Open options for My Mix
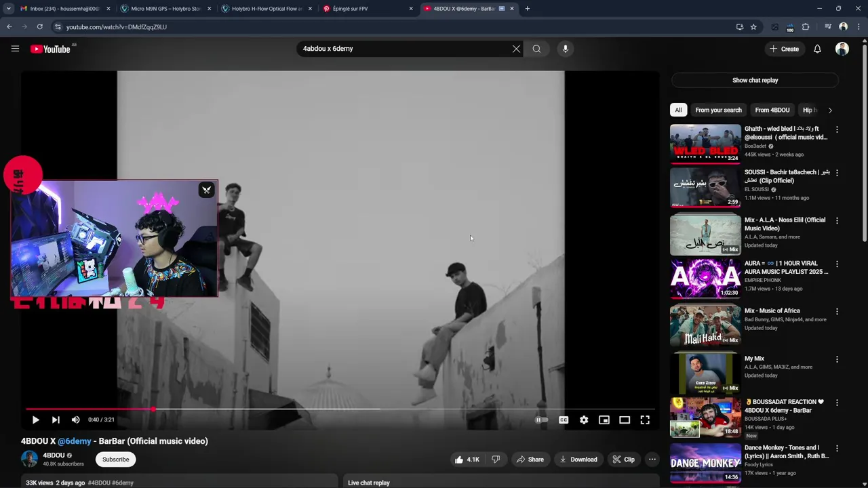This screenshot has width=868, height=488. 837,359
